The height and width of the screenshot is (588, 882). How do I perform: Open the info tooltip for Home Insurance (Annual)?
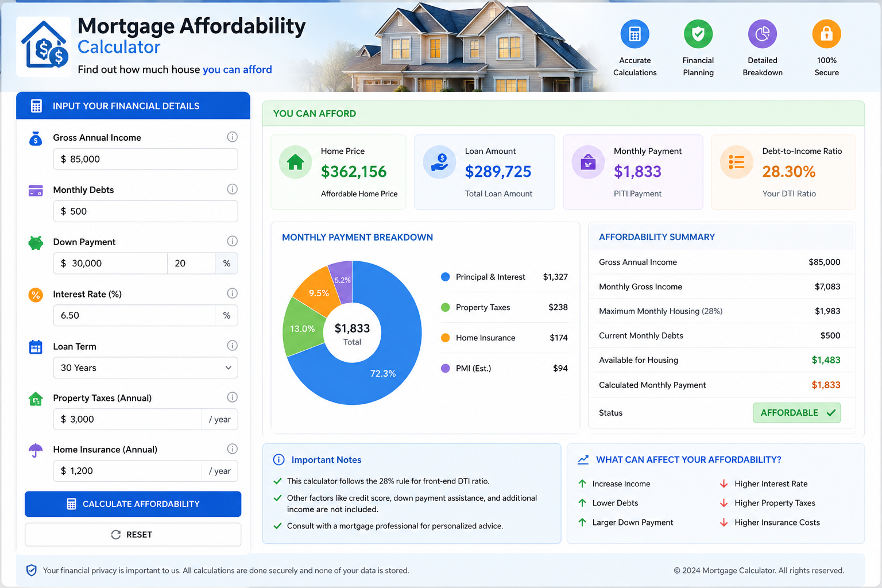[232, 448]
